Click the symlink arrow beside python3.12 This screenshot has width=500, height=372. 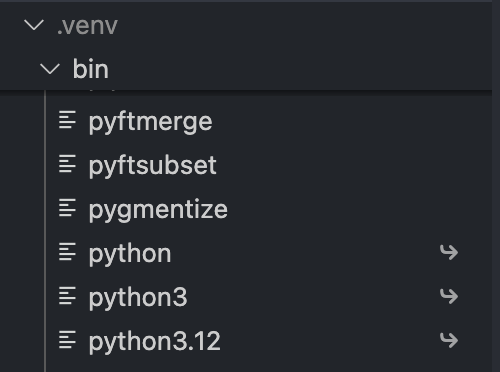pos(449,340)
